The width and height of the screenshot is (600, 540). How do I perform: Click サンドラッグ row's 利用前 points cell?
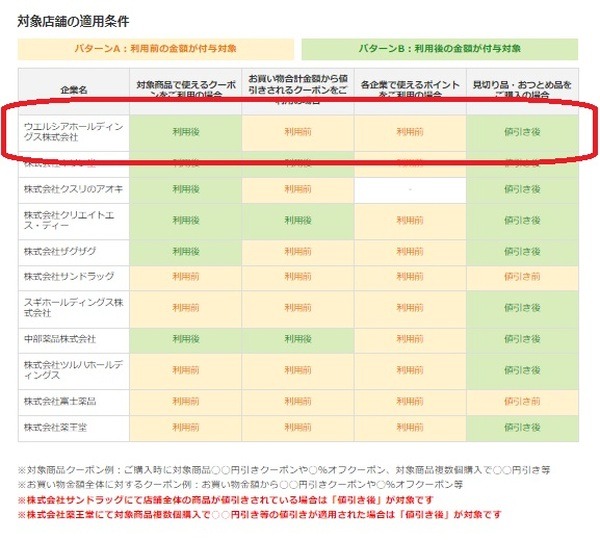click(x=410, y=277)
